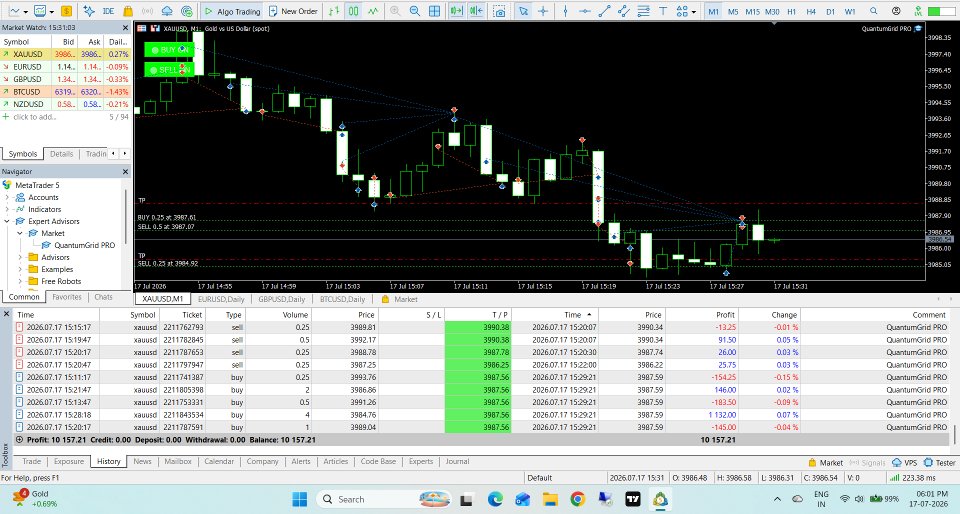
Task: Expand the Advisors folder
Action: (x=20, y=257)
